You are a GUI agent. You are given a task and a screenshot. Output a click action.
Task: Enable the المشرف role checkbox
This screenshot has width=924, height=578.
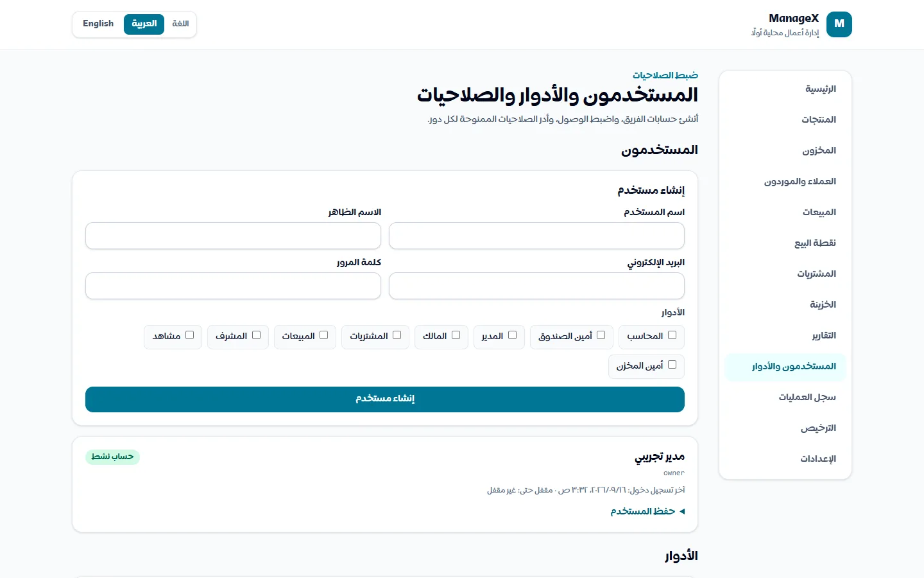256,335
